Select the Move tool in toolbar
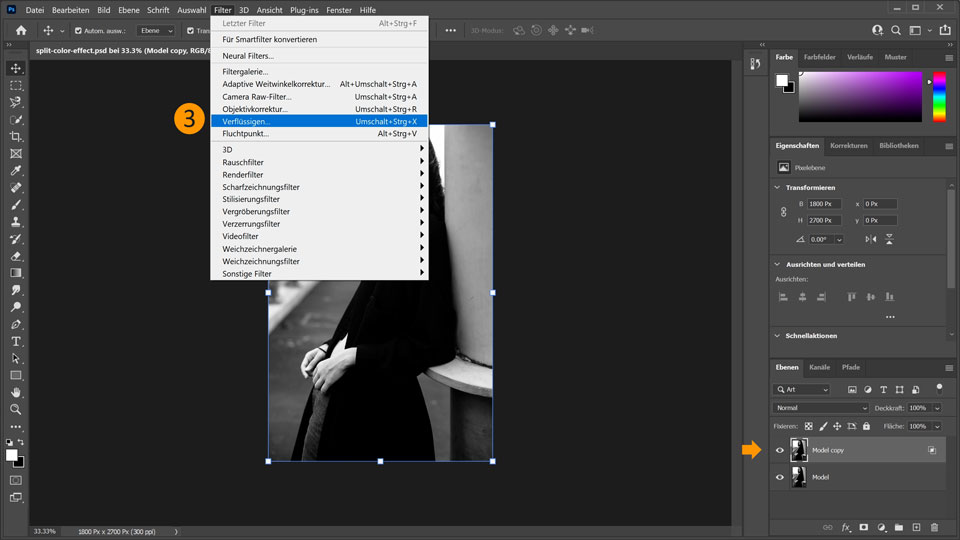The width and height of the screenshot is (960, 540). click(16, 68)
